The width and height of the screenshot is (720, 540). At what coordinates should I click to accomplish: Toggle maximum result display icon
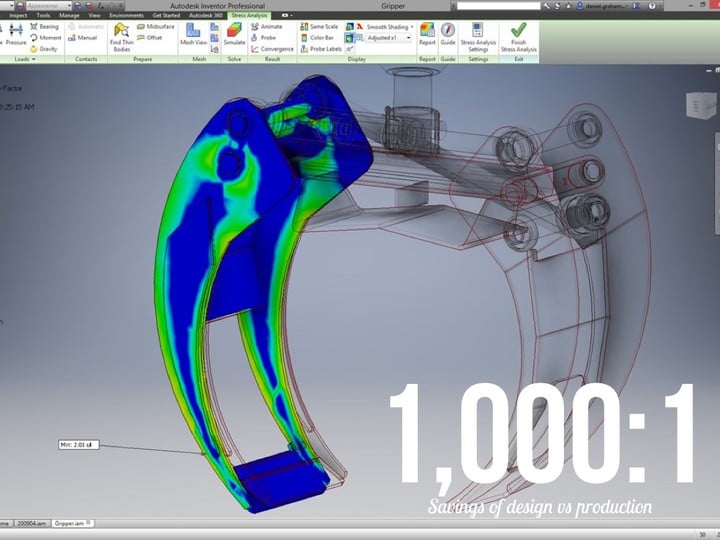point(349,27)
